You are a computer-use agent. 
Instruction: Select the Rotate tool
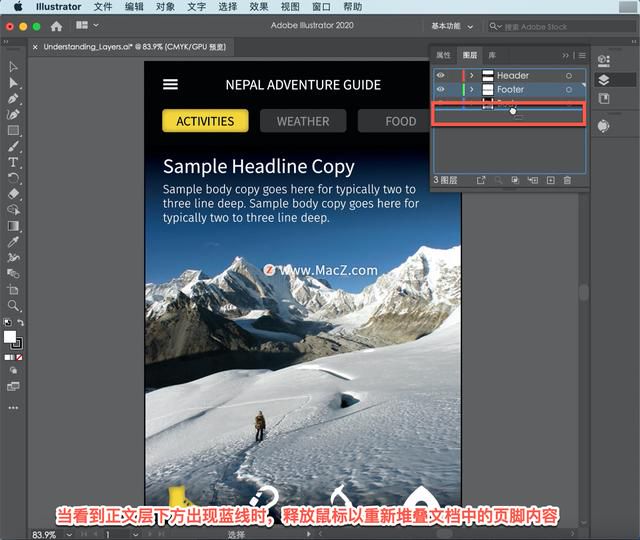click(13, 178)
